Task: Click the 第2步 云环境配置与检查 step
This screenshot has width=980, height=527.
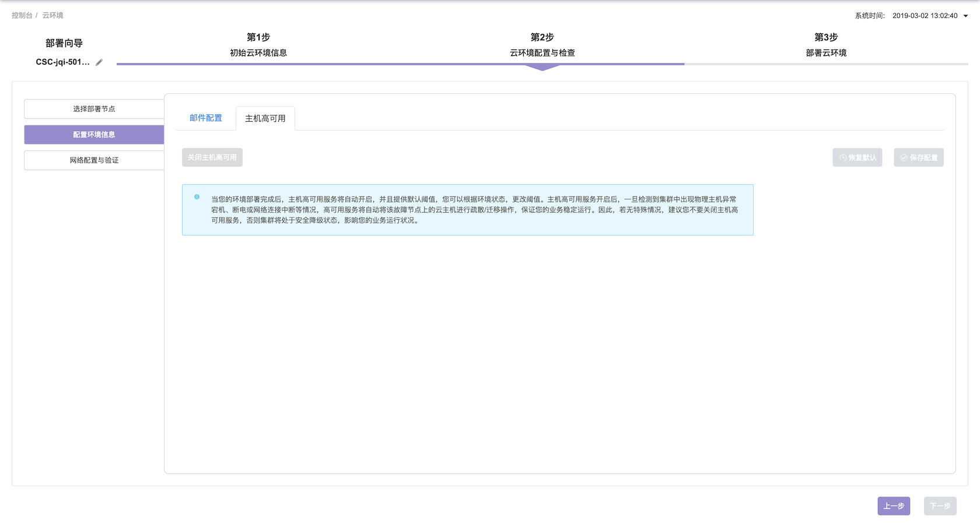Action: 542,45
